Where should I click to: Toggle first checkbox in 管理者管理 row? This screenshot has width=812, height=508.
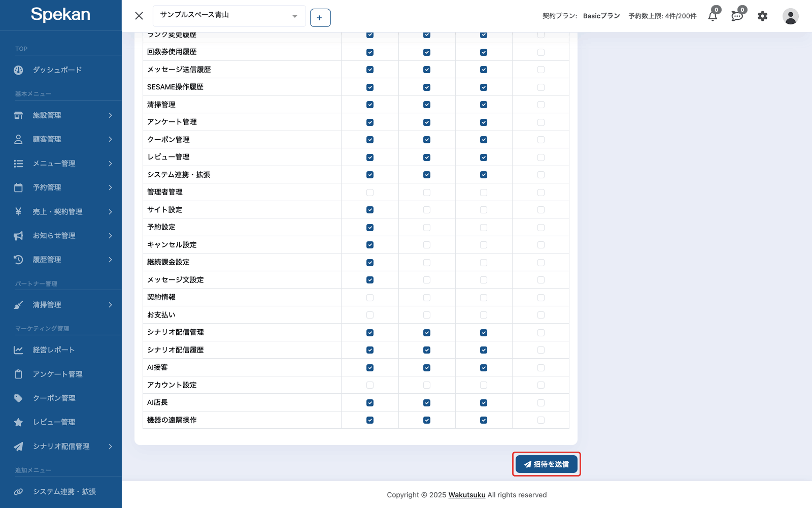(370, 193)
